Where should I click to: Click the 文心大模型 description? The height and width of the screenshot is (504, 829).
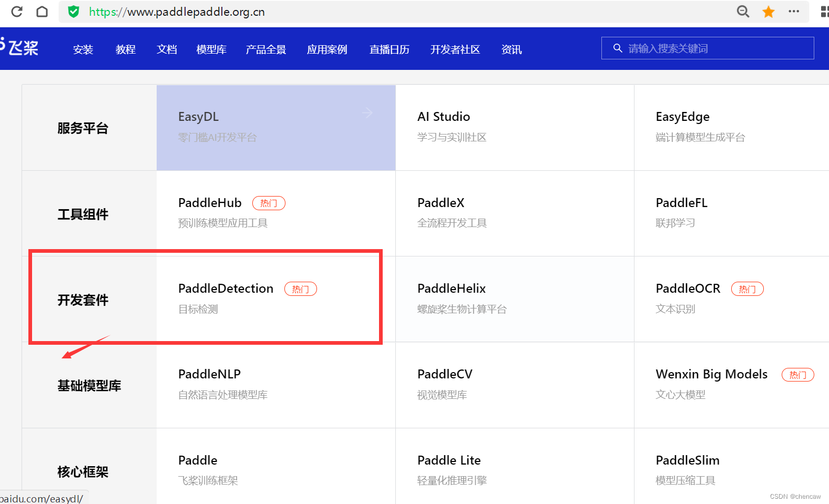pyautogui.click(x=680, y=395)
